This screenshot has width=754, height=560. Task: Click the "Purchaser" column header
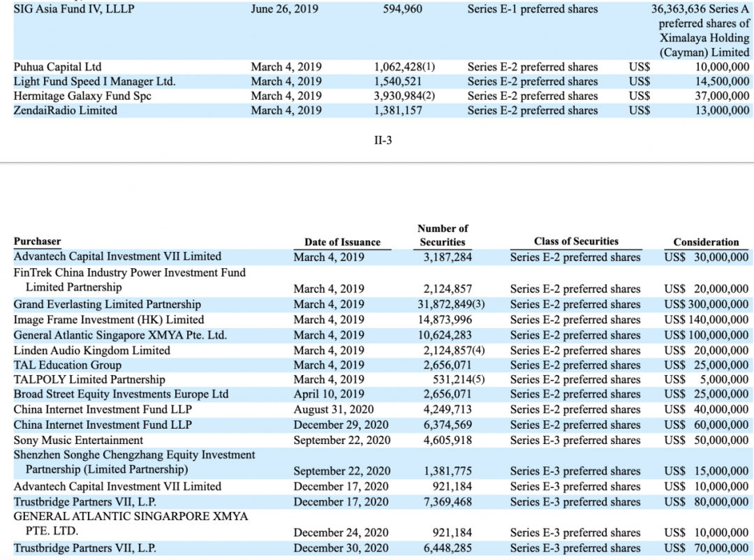(37, 242)
